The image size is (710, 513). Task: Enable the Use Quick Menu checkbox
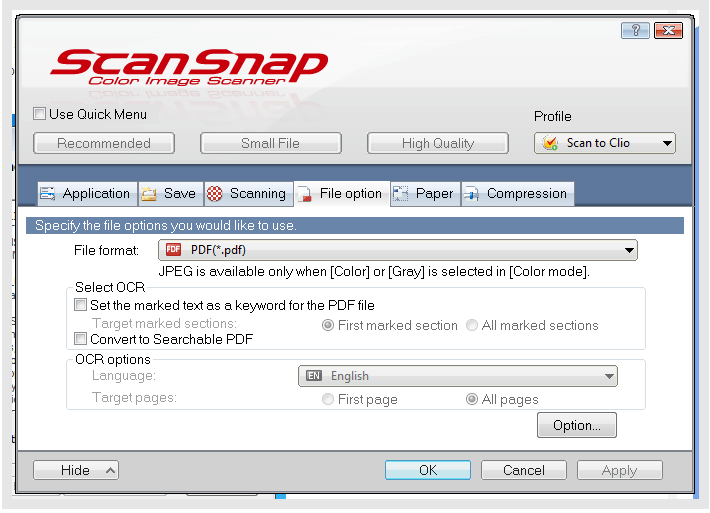[x=40, y=114]
